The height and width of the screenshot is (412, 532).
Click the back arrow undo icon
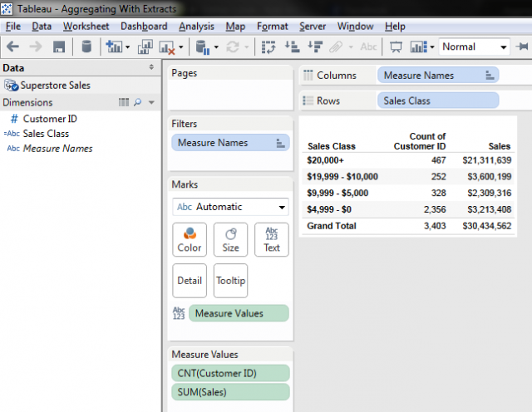click(13, 47)
